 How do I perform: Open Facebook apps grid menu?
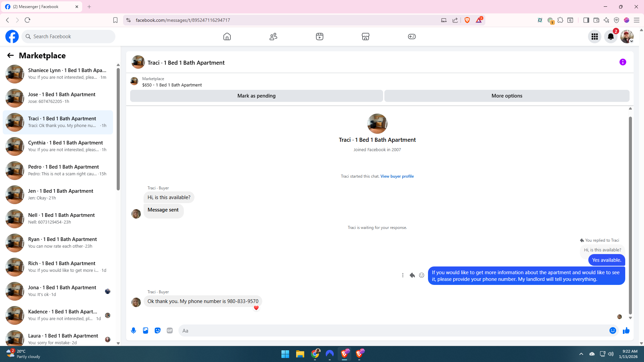click(x=595, y=37)
